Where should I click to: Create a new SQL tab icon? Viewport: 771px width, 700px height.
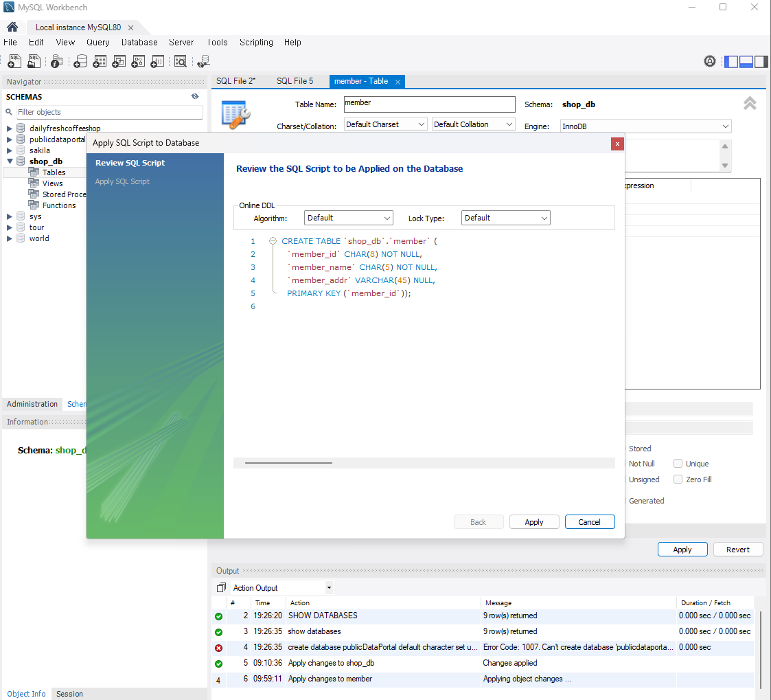14,61
